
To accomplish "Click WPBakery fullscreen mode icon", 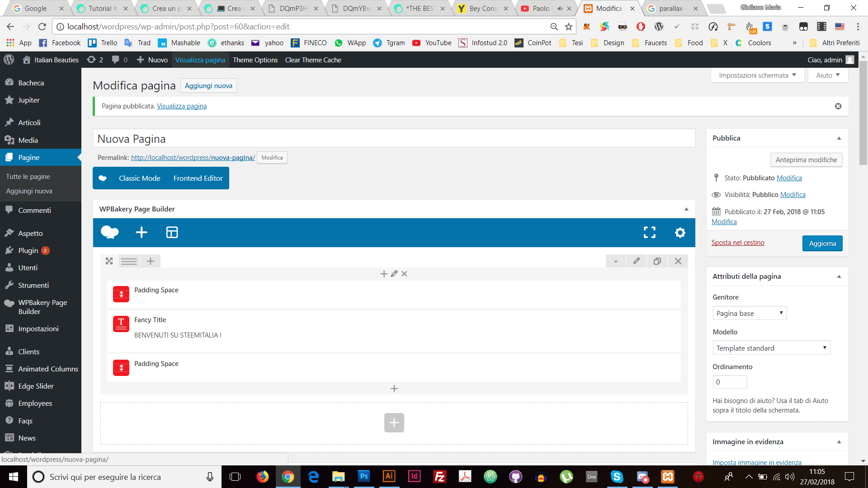I will pyautogui.click(x=649, y=232).
